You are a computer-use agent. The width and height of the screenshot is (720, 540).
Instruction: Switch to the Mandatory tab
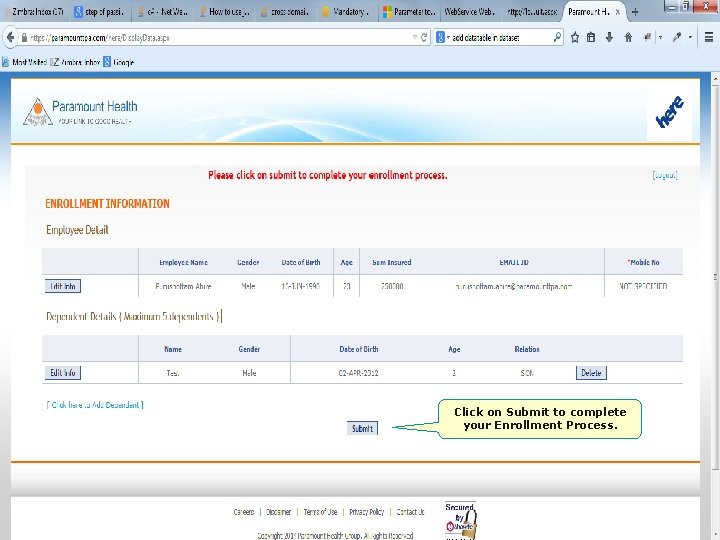pyautogui.click(x=347, y=12)
